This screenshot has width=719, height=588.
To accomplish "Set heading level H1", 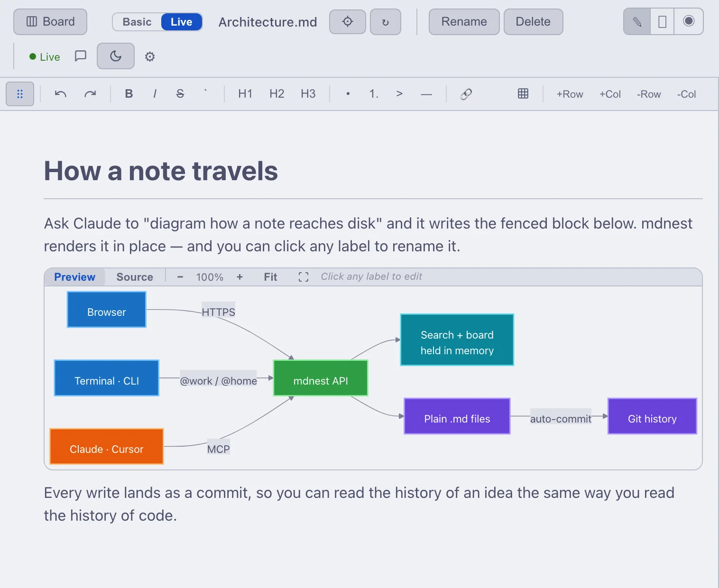I will 245,94.
